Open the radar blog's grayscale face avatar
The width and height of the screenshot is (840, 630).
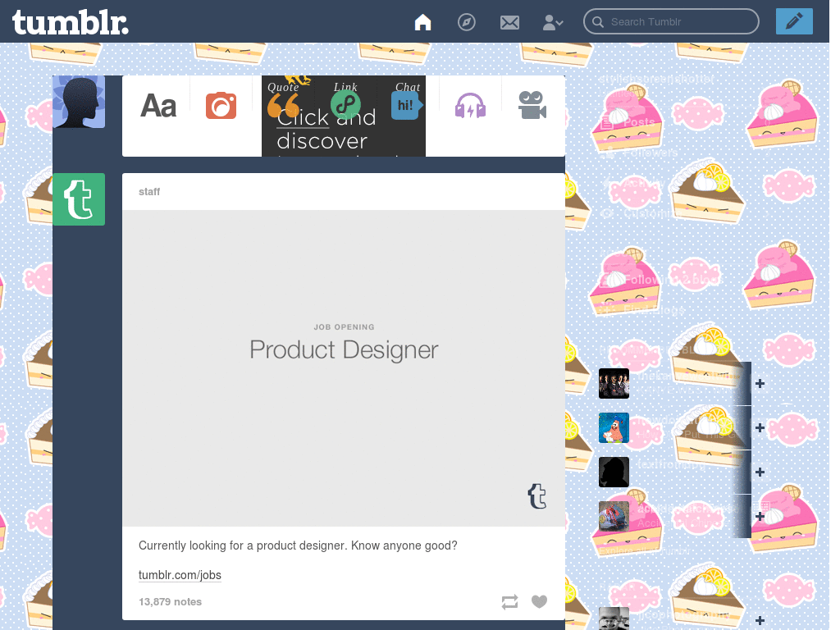tap(614, 619)
